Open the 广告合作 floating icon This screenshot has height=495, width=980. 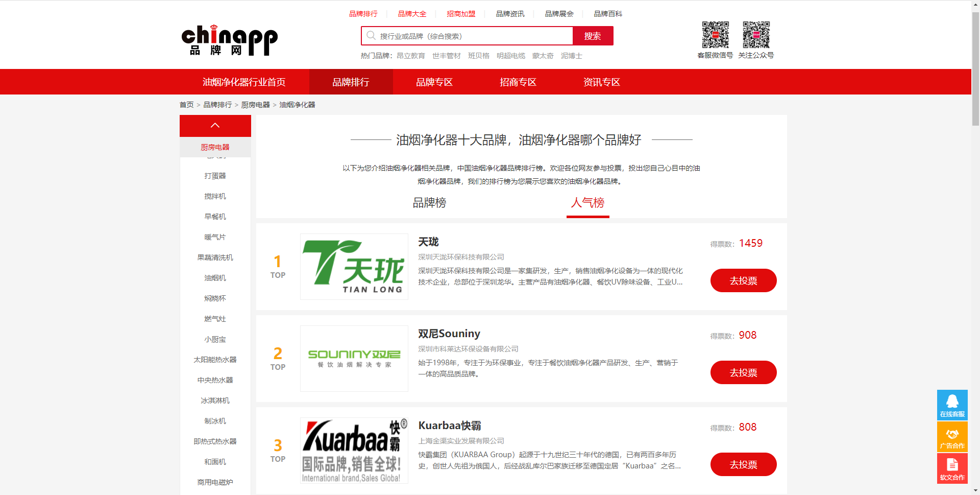(952, 437)
